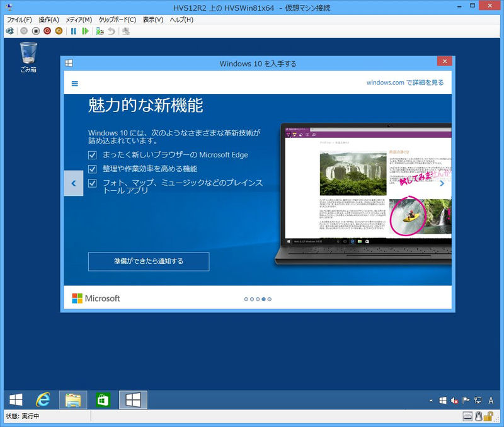Open Action Center flag tray icon
This screenshot has width=504, height=427.
coord(466,401)
